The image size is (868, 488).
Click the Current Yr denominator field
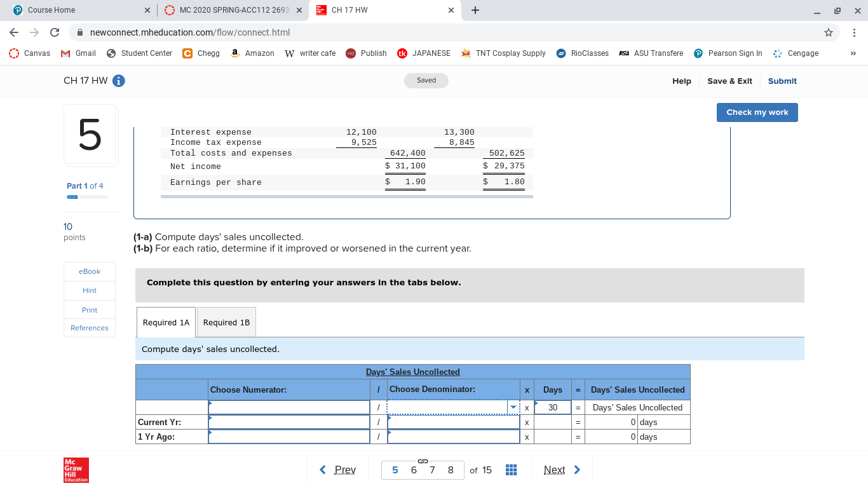pyautogui.click(x=454, y=422)
